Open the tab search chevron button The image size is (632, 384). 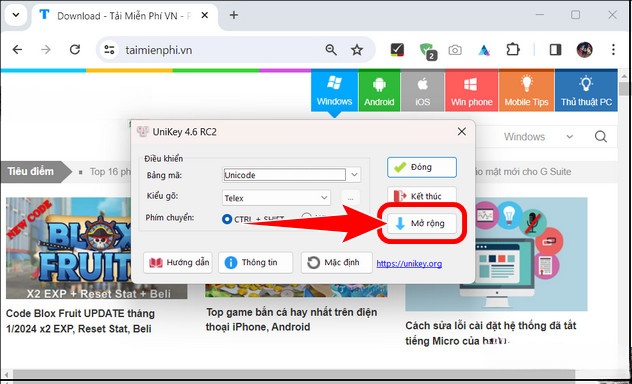(16, 15)
